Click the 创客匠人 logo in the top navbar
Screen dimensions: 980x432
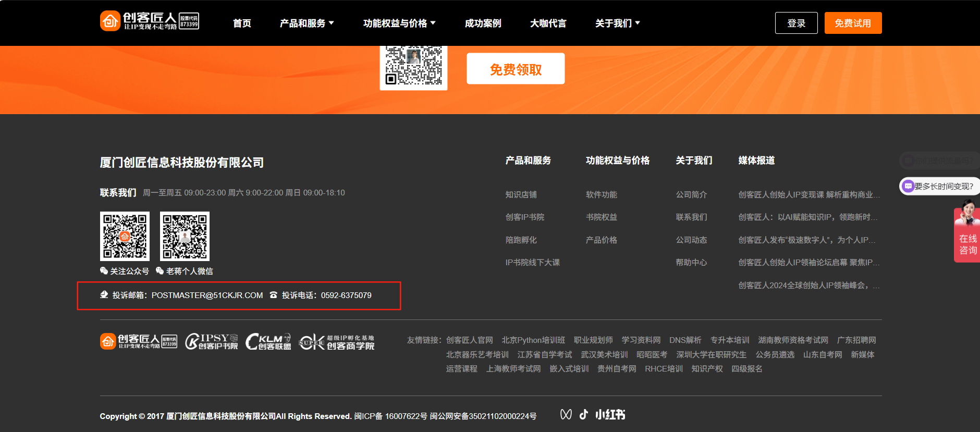coord(149,21)
